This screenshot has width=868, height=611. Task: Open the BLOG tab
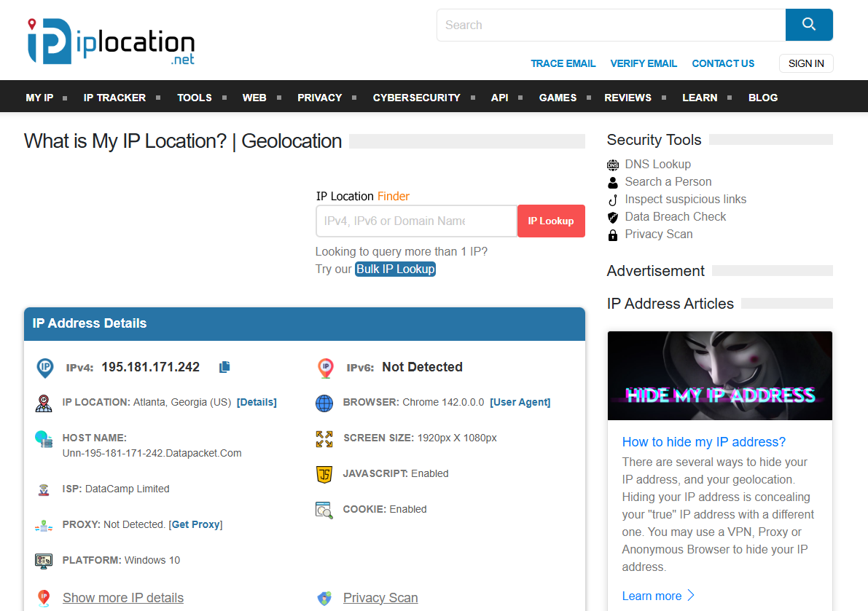[763, 97]
